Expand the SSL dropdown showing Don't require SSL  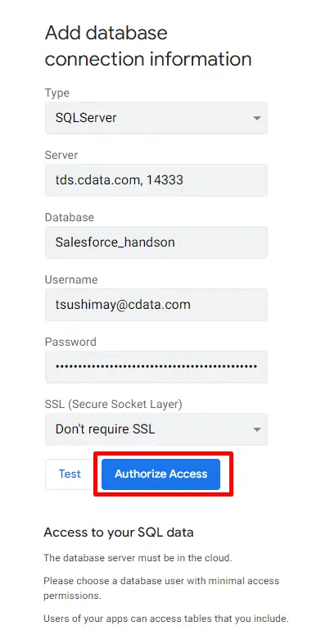(x=156, y=429)
